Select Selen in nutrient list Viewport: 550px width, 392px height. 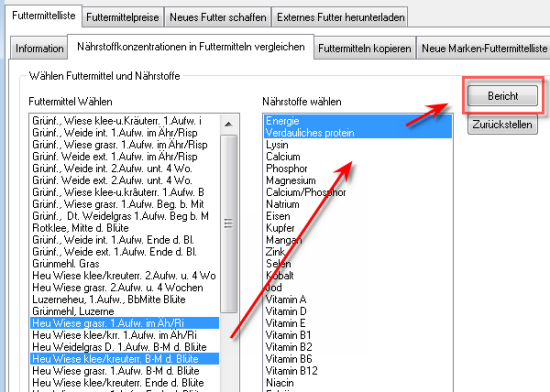tap(358, 264)
